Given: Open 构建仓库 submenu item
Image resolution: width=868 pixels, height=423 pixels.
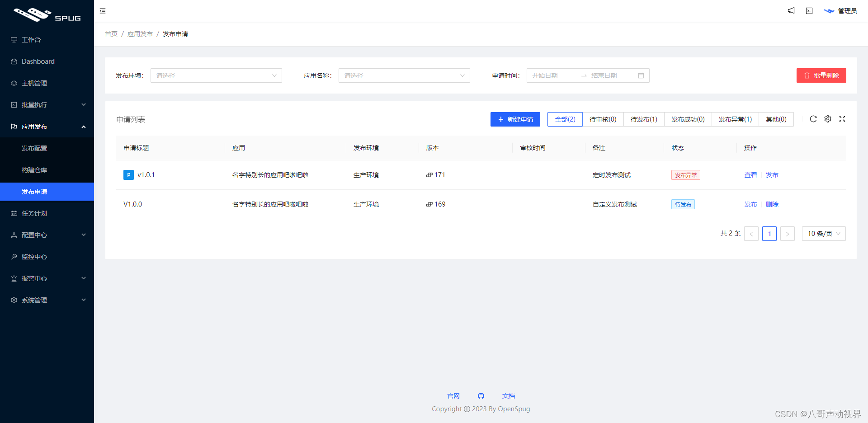Looking at the screenshot, I should (x=47, y=170).
